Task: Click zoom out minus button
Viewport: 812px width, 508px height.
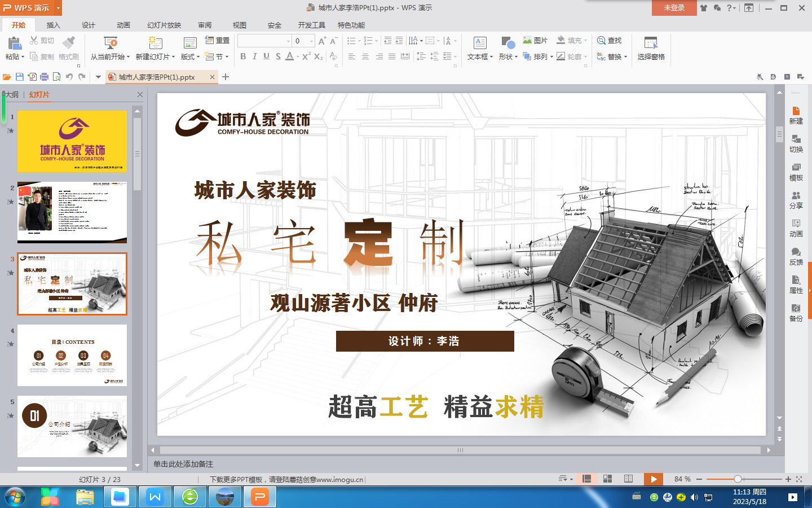Action: pos(699,479)
